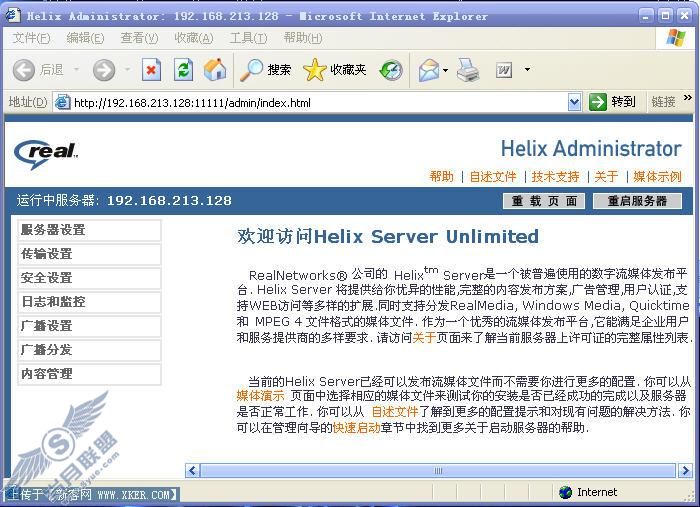The image size is (700, 507).
Task: Go to Home page house icon
Action: tap(215, 70)
